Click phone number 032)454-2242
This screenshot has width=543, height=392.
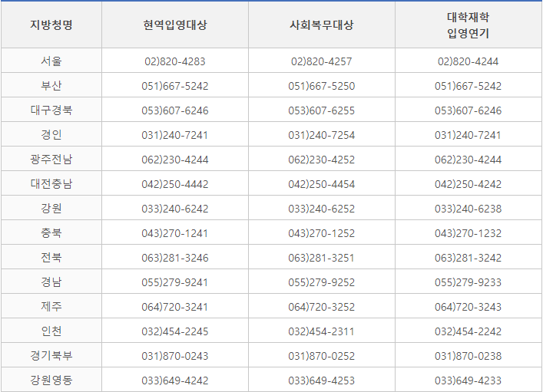pos(469,332)
